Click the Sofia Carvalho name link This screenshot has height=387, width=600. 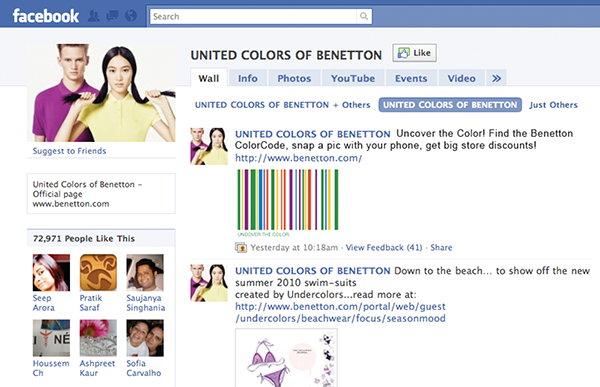point(143,368)
